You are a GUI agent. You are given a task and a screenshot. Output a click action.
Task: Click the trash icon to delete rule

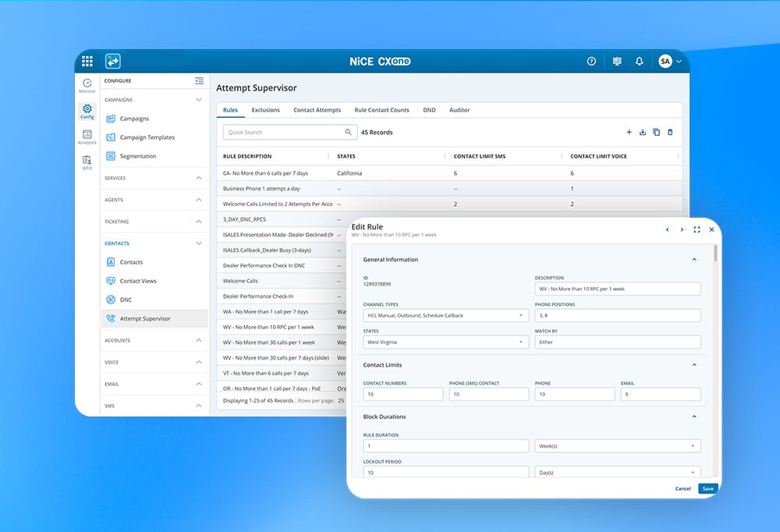tap(669, 133)
